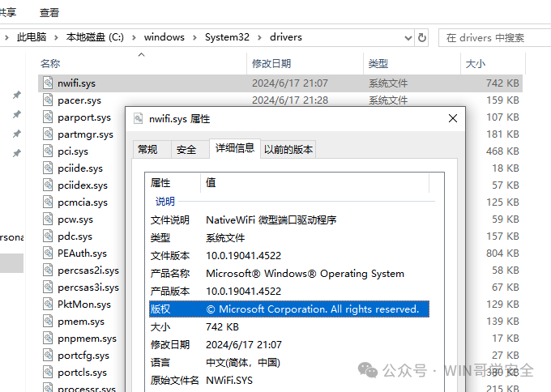The width and height of the screenshot is (551, 392).
Task: Click the refresh button beside address bar
Action: (421, 37)
